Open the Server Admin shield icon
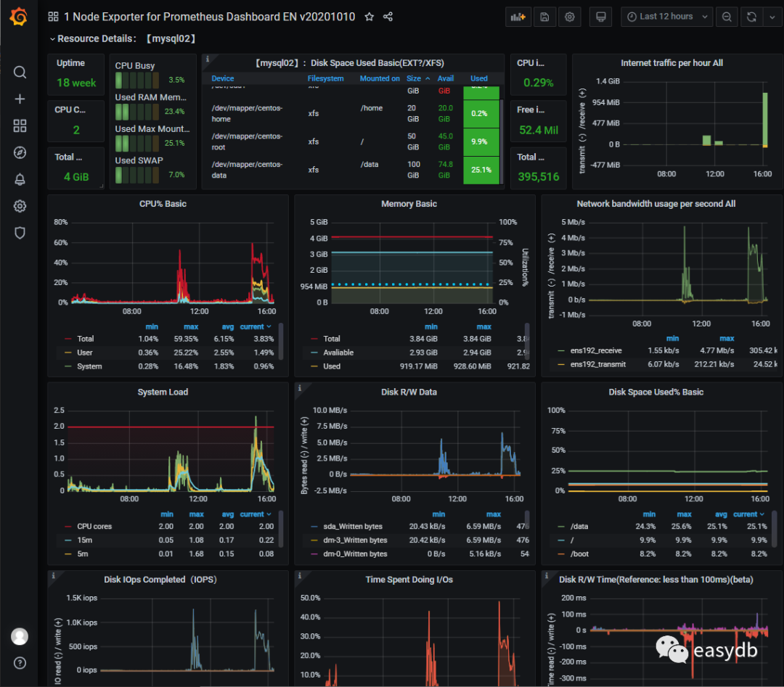The width and height of the screenshot is (784, 687). point(20,233)
